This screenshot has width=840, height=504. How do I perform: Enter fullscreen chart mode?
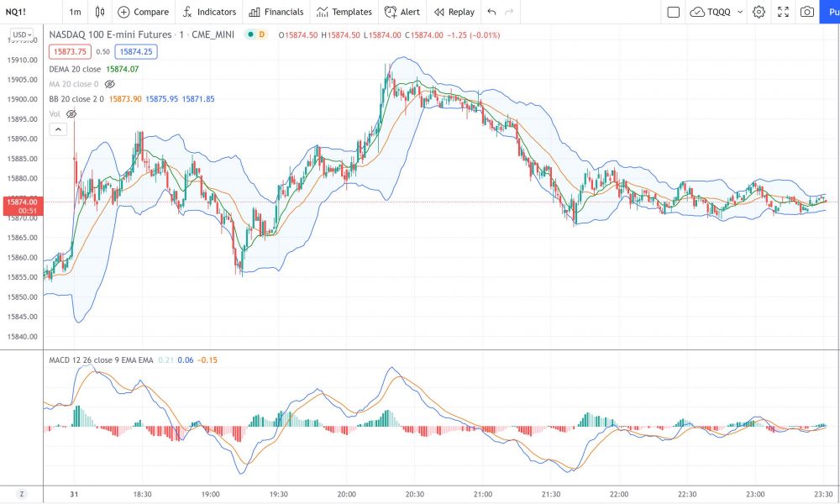tap(783, 12)
